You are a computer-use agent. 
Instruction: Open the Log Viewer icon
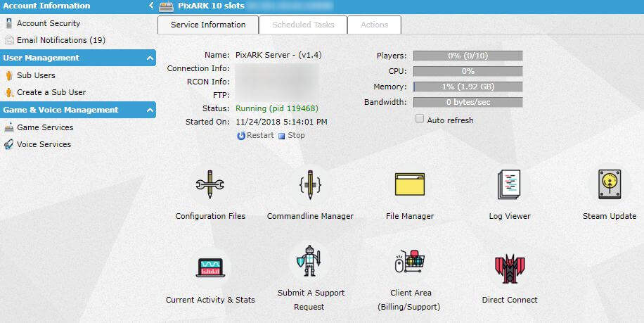click(x=509, y=185)
